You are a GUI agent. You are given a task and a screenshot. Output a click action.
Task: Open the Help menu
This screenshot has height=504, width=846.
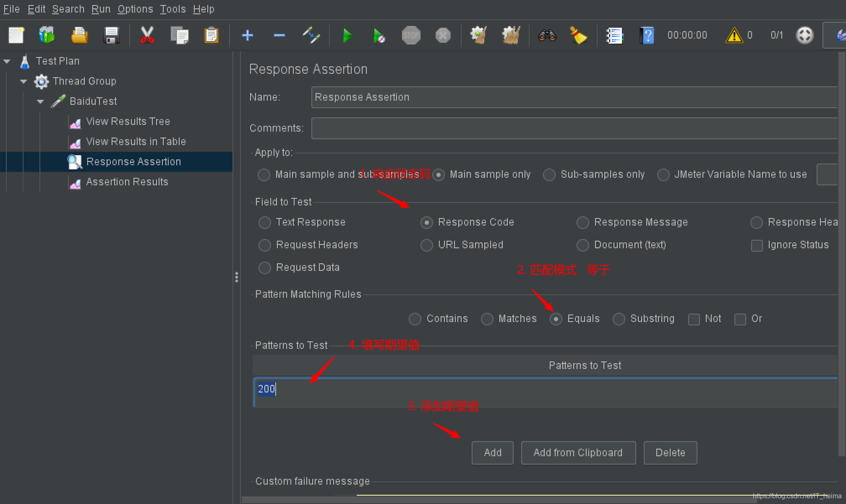point(204,9)
